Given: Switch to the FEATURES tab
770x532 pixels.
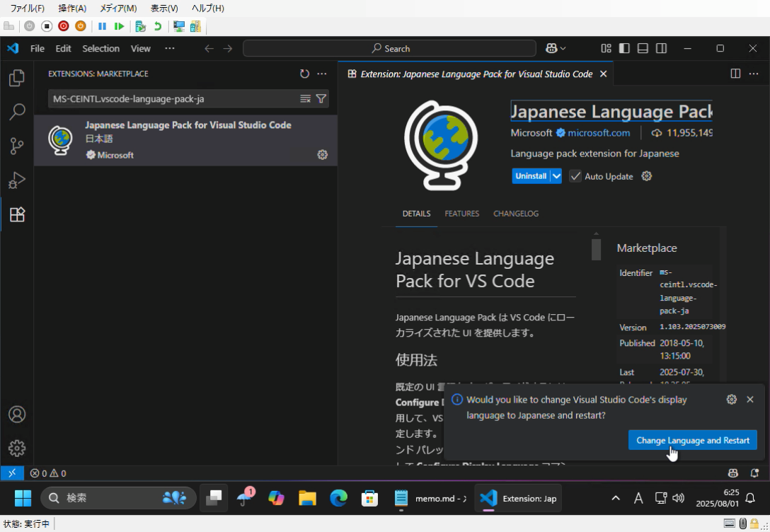Looking at the screenshot, I should tap(461, 214).
